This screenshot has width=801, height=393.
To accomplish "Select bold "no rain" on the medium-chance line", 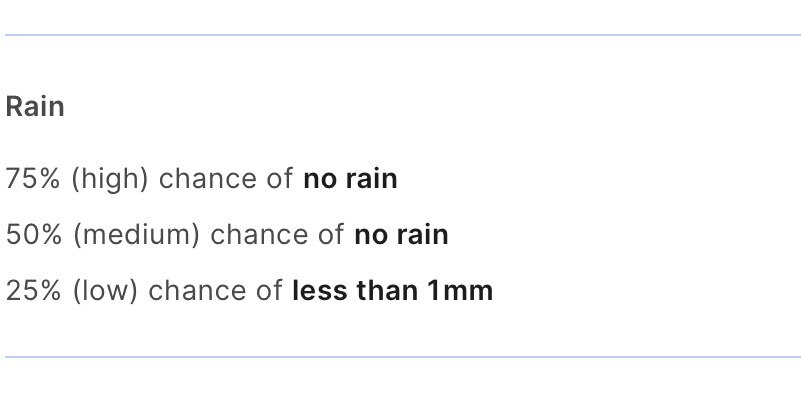I will 402,235.
